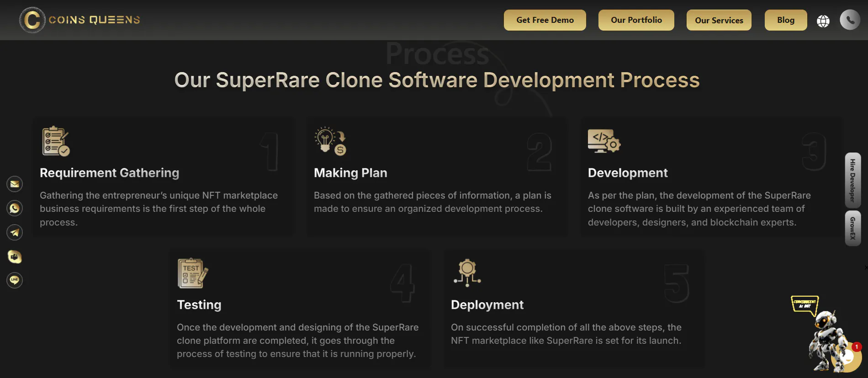Screen dimensions: 868x378
Task: Open the LINE messenger icon
Action: coord(15,280)
